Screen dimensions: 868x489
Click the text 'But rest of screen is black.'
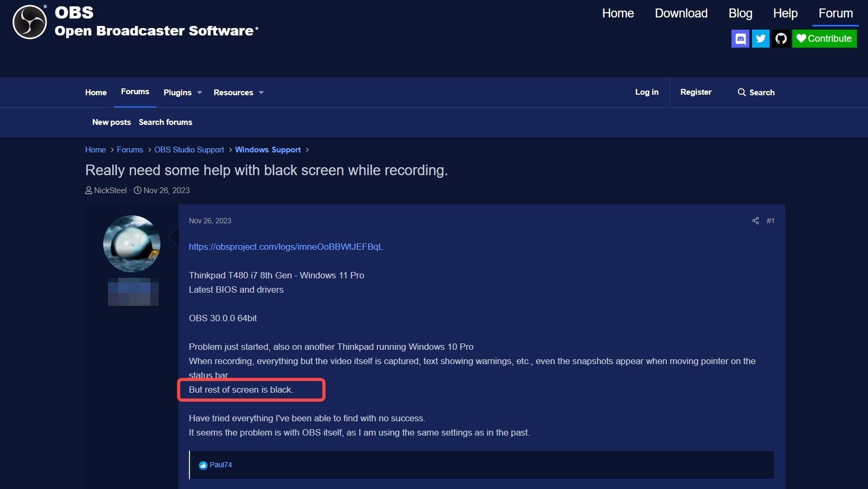[241, 390]
